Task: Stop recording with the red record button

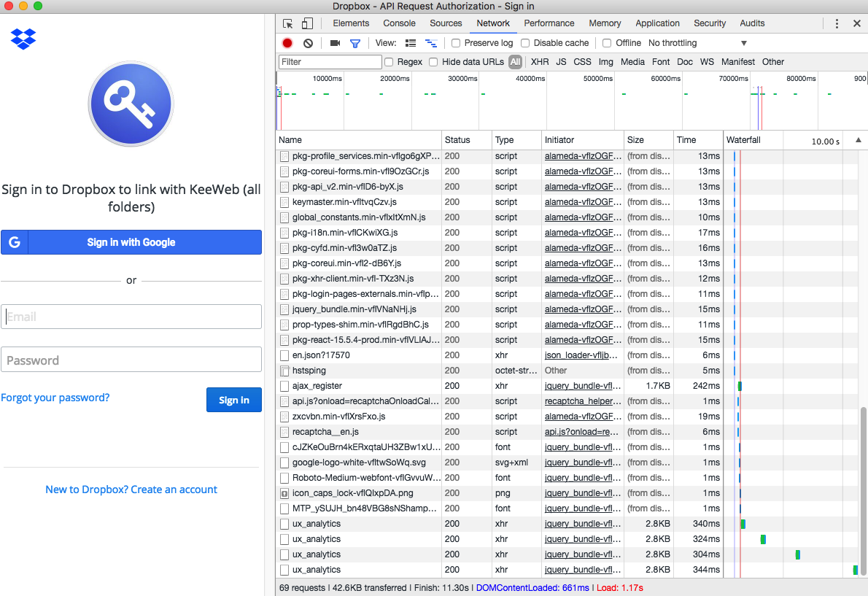Action: [x=287, y=43]
